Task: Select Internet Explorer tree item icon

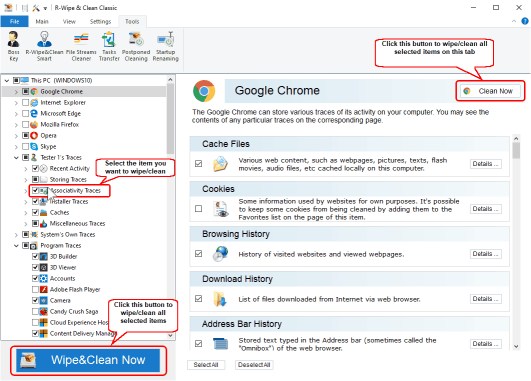Action: click(34, 103)
